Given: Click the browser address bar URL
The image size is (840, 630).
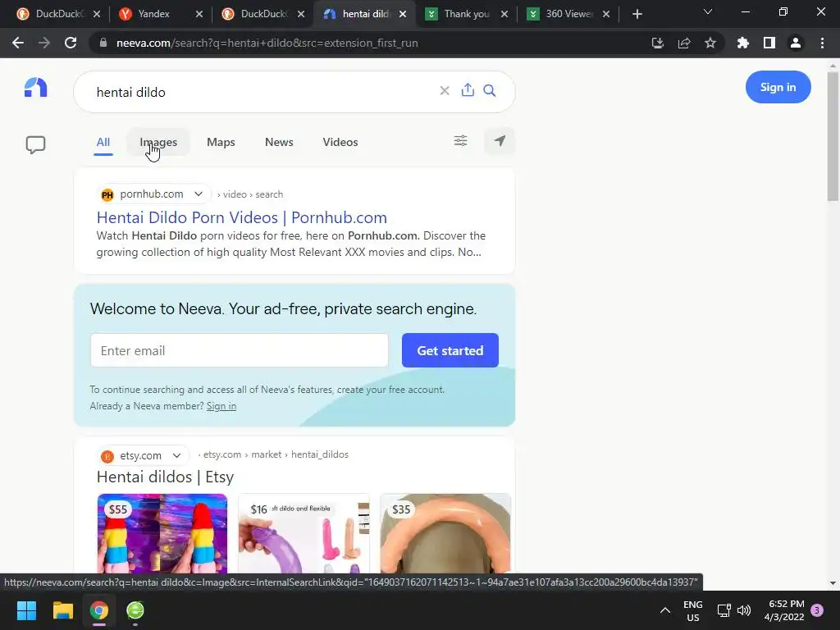Looking at the screenshot, I should click(x=267, y=43).
